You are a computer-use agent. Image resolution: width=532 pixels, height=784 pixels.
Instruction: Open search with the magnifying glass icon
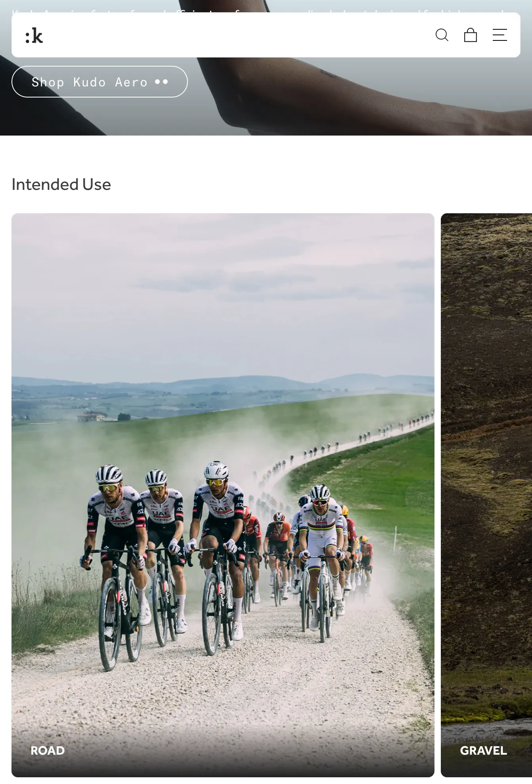click(442, 35)
